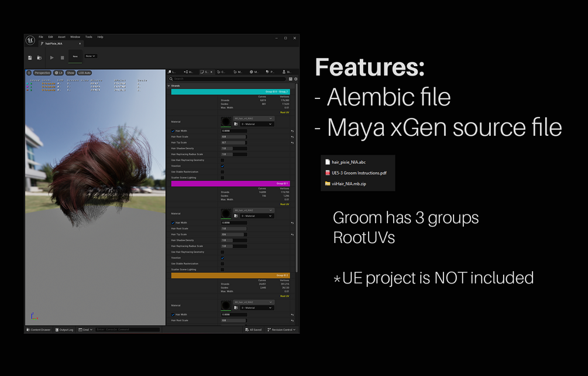Viewport: 588px width, 376px height.
Task: Click the Save asset icon in toolbar
Action: point(30,57)
